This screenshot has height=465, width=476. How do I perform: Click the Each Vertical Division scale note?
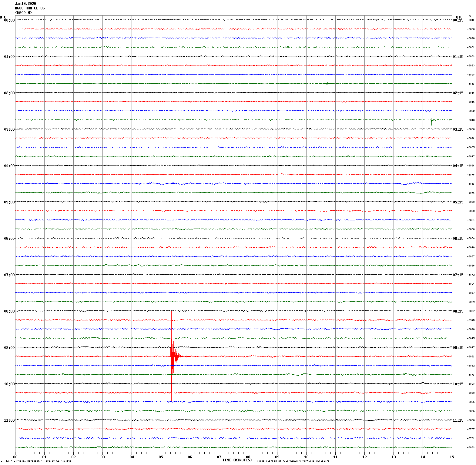(x=39, y=461)
